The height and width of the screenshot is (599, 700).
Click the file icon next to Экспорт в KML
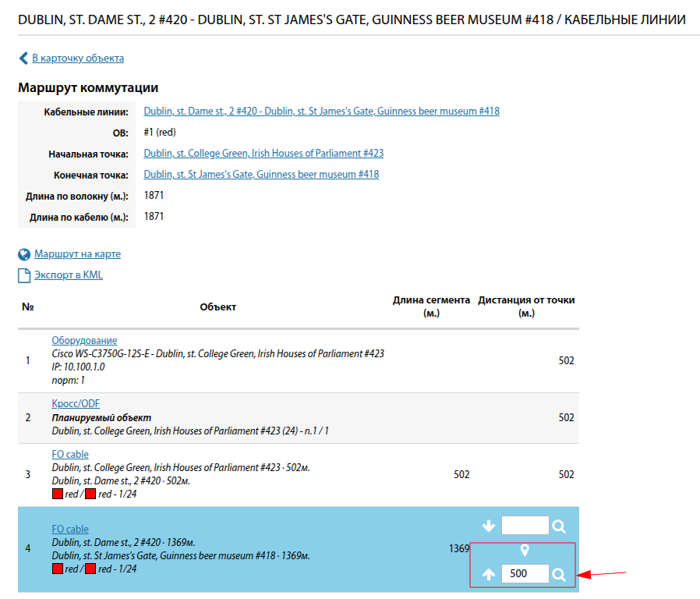tap(24, 275)
